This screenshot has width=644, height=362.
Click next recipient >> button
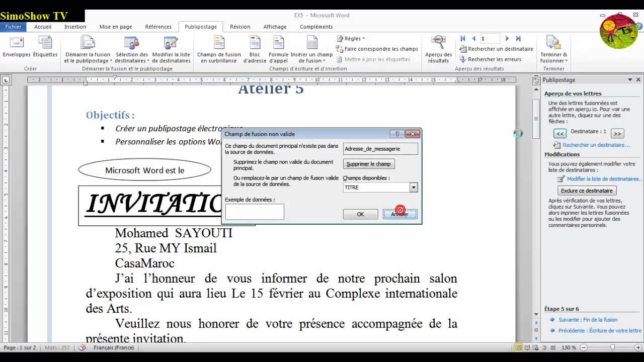(x=617, y=133)
